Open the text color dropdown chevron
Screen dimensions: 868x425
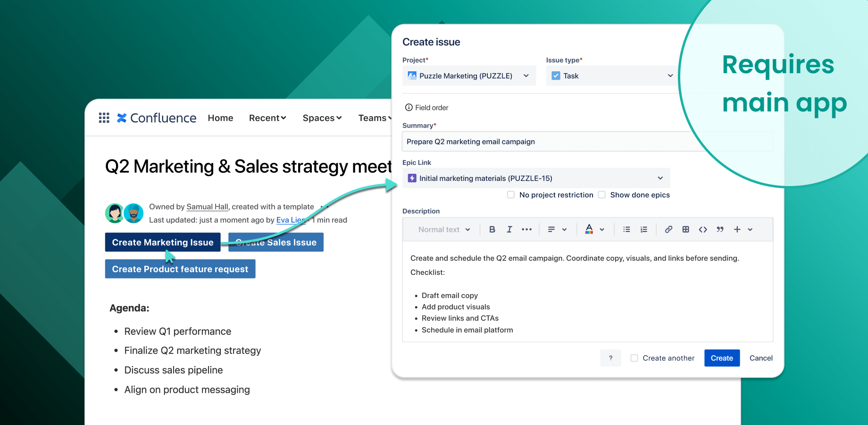coord(602,229)
